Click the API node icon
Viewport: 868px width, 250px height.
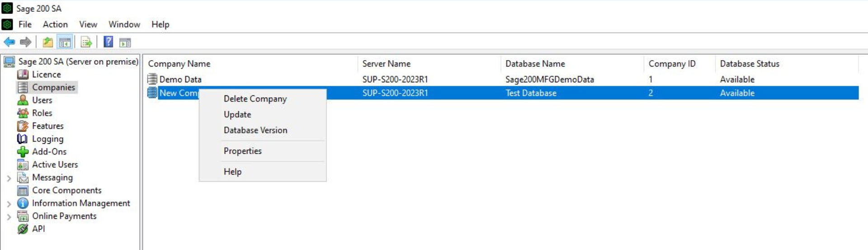click(23, 229)
